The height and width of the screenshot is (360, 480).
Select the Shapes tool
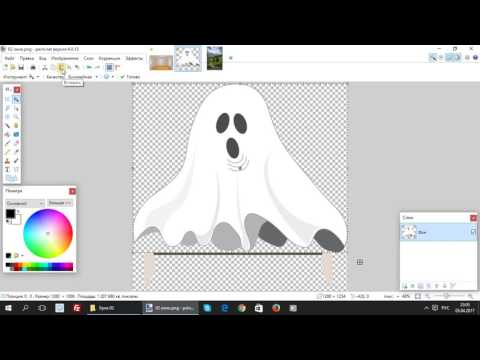point(11,178)
